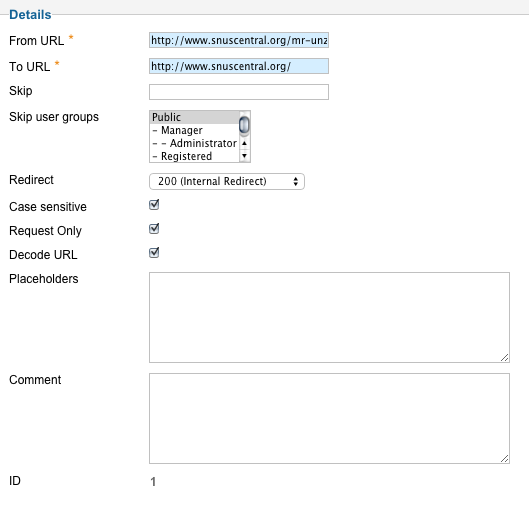This screenshot has height=510, width=529.
Task: Click inside the Placeholders text area
Action: [329, 317]
